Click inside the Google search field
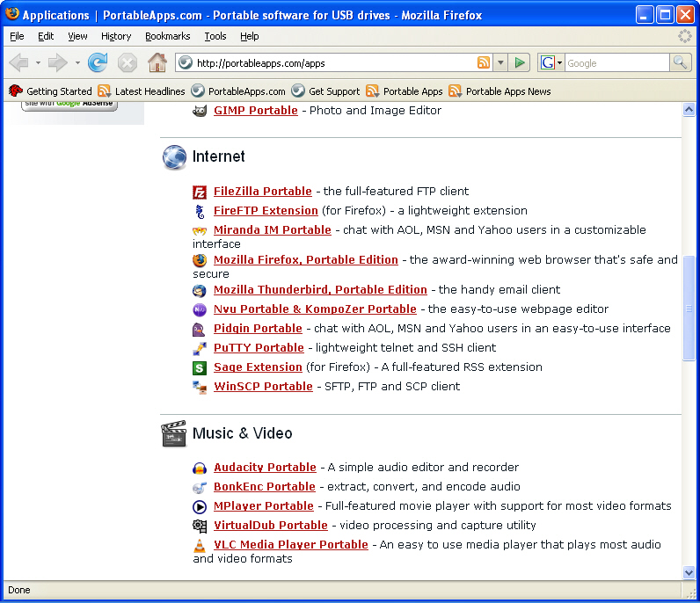The image size is (700, 603). coord(616,62)
